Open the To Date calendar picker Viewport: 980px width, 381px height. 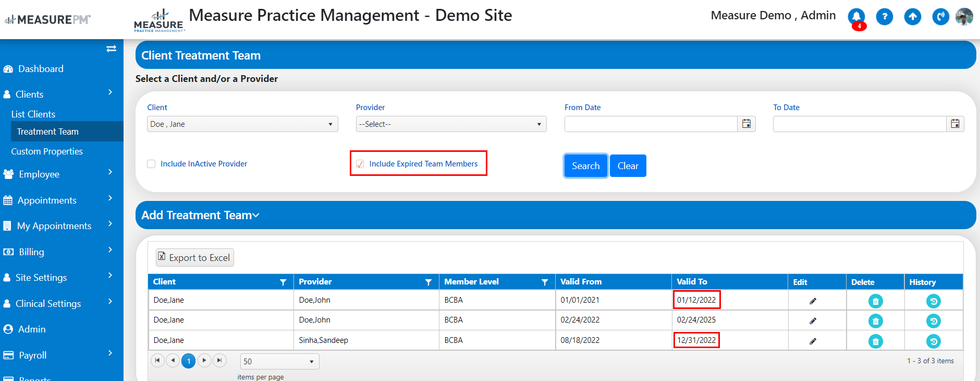[x=955, y=124]
